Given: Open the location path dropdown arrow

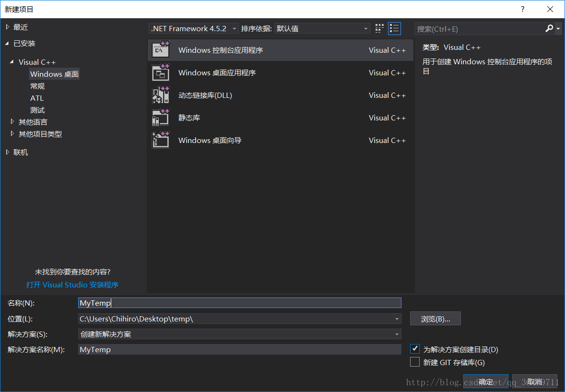Looking at the screenshot, I should click(397, 319).
